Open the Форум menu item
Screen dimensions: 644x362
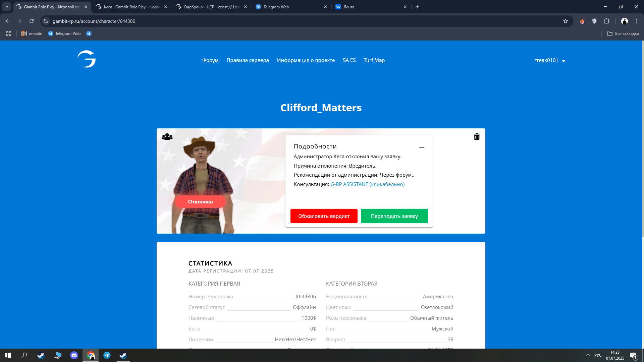pyautogui.click(x=210, y=60)
